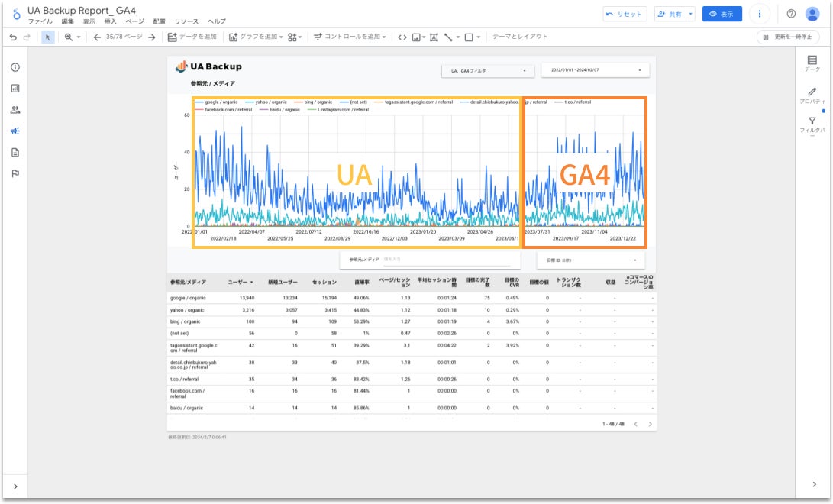
Task: Pause updates with 更新を一時停止 button
Action: click(x=787, y=37)
